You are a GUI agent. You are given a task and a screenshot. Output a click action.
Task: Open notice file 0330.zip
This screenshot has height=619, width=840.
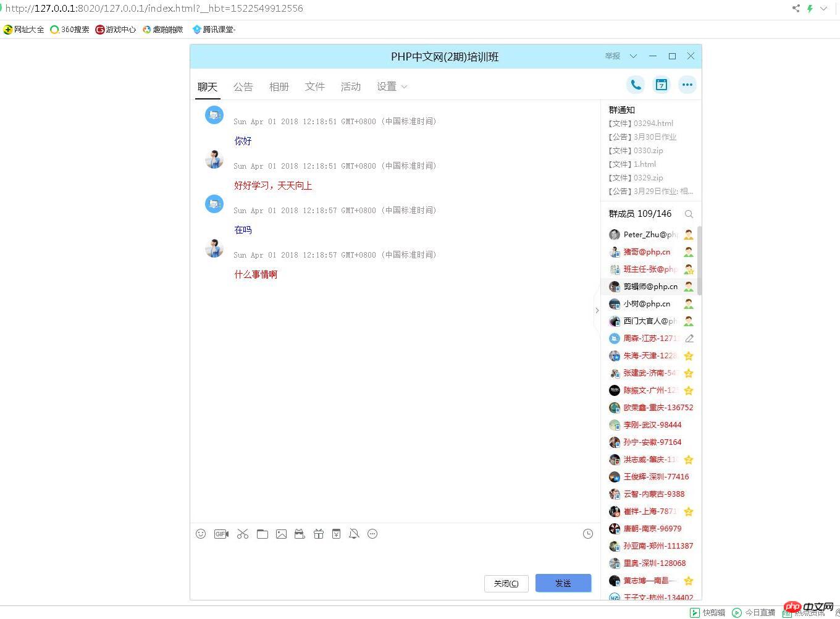[x=636, y=151]
